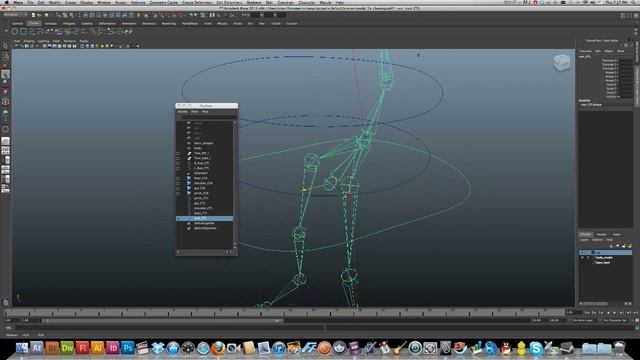The height and width of the screenshot is (360, 640).
Task: Choose the Move tool in toolbox
Action: pyautogui.click(x=5, y=74)
